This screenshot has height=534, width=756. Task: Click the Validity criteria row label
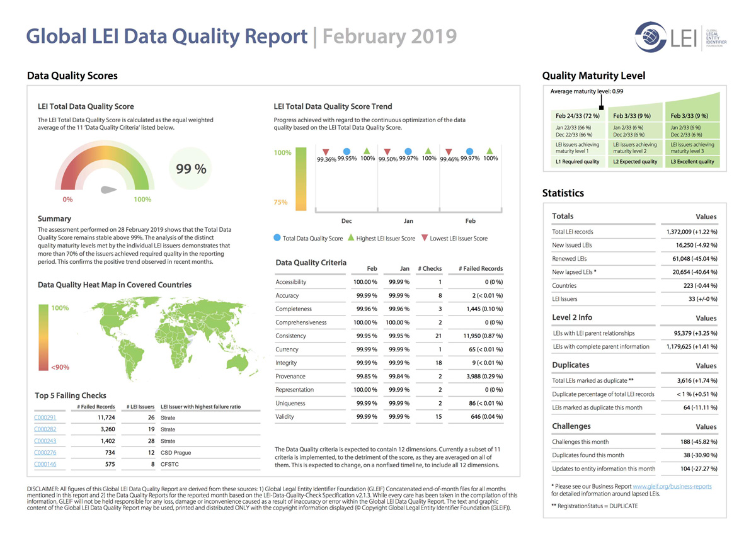(x=285, y=416)
